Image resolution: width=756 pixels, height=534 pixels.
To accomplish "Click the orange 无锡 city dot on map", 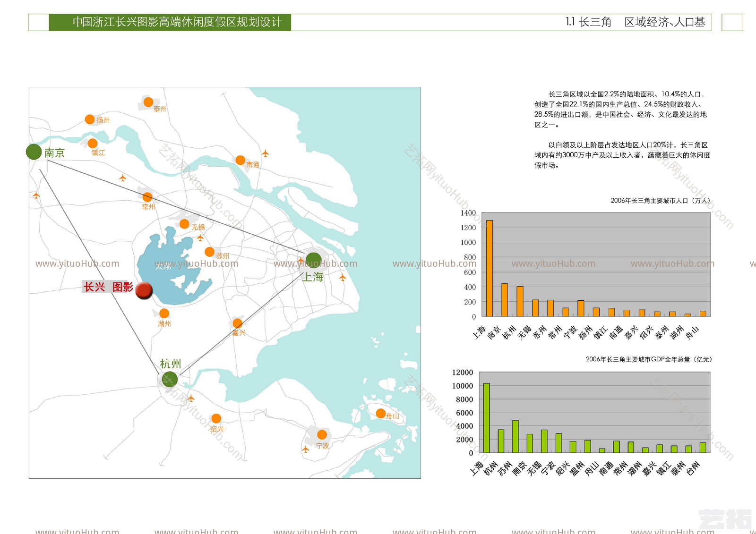I will [x=184, y=224].
